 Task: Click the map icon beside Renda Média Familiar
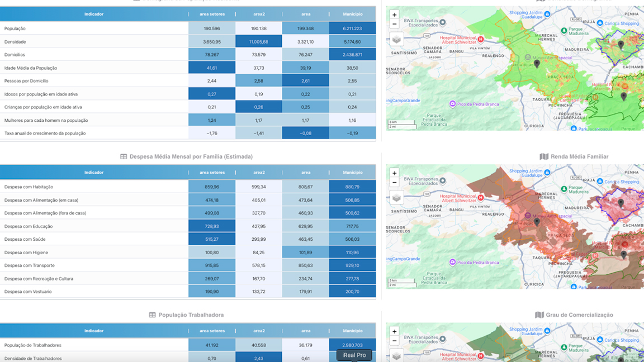click(x=544, y=157)
